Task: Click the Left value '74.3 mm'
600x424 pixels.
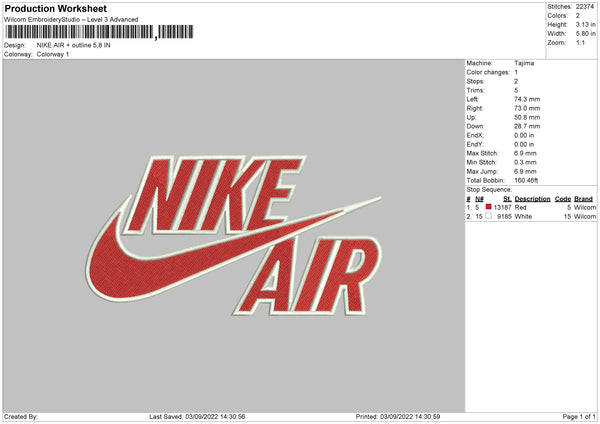Action: (527, 99)
